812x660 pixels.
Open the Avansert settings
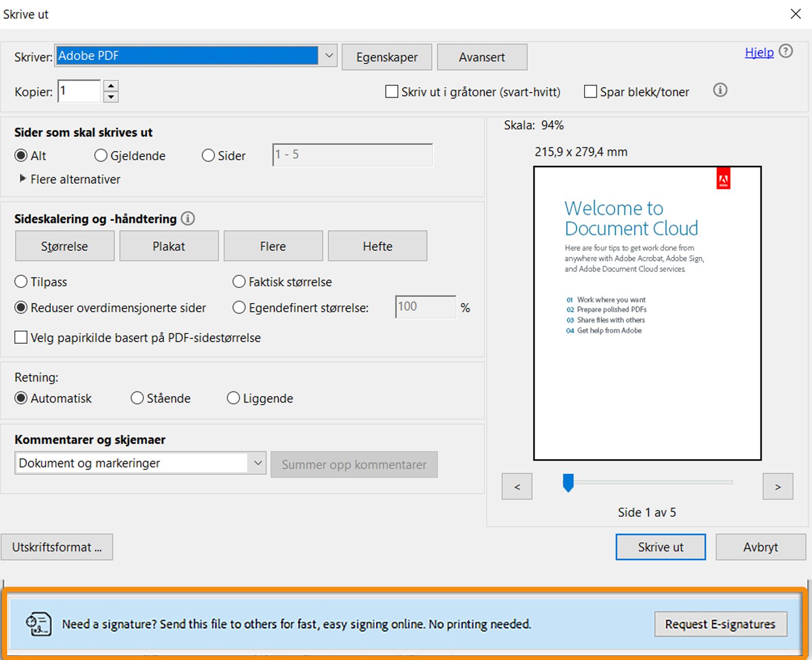[482, 57]
